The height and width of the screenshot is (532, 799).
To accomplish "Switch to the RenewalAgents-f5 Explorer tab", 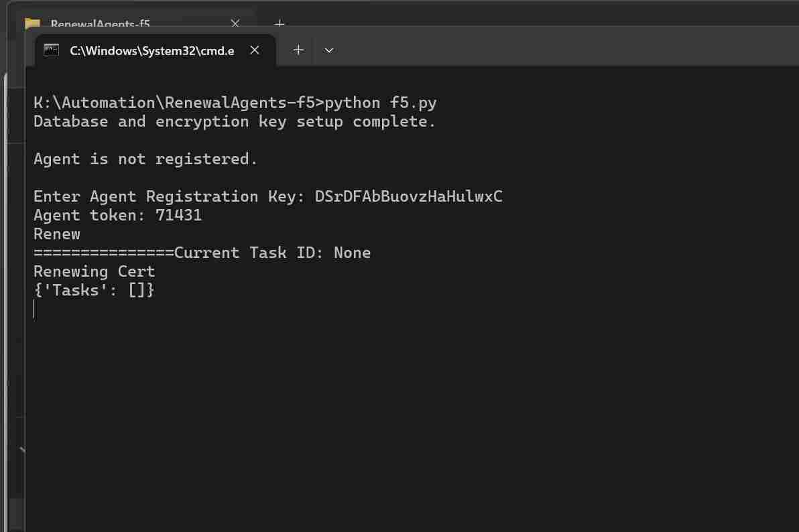I will pos(101,23).
